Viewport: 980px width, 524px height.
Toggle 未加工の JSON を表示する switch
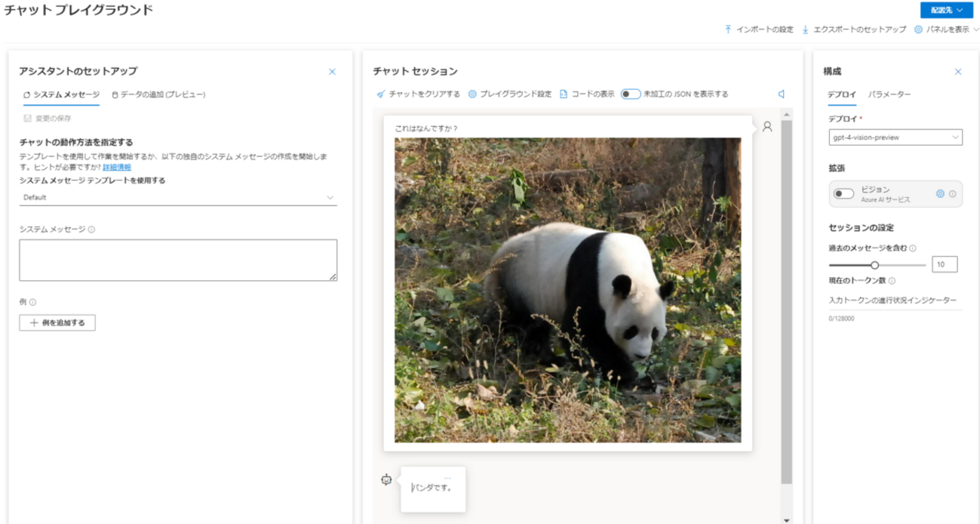point(630,94)
